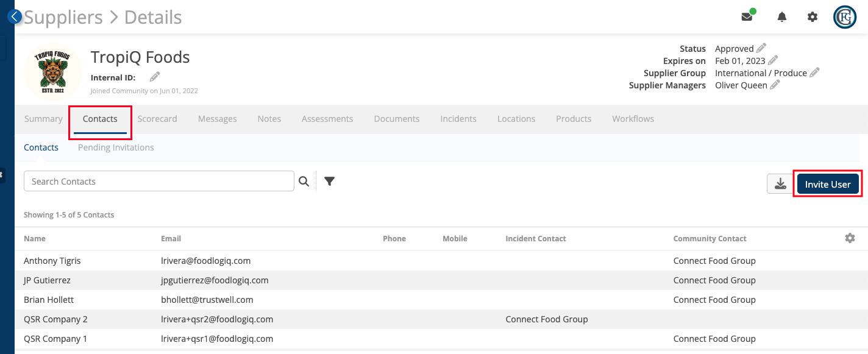Select the JP Gutierrez contact row
The height and width of the screenshot is (354, 868).
tap(441, 280)
